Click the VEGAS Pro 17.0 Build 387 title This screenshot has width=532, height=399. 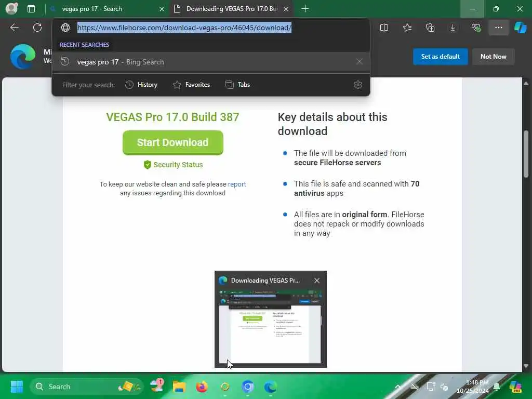pyautogui.click(x=172, y=117)
